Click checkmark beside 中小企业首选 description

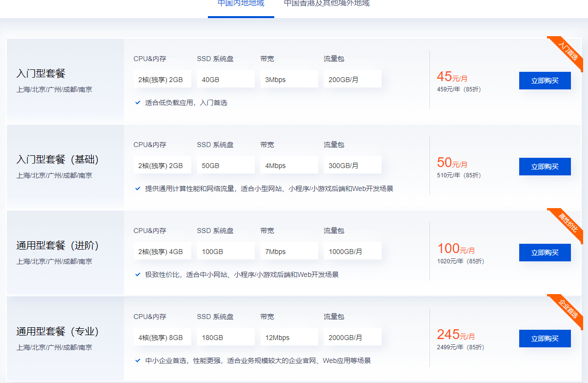click(x=138, y=361)
